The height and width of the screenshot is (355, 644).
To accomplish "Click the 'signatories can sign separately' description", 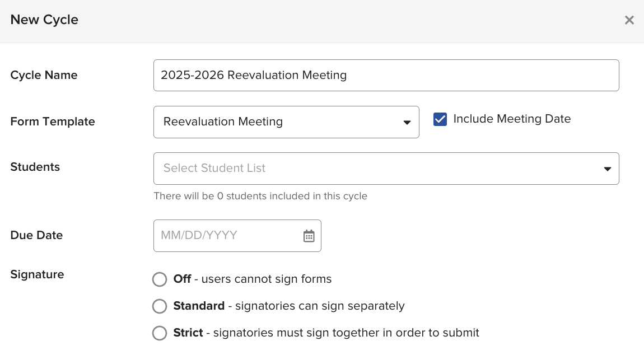I will [320, 306].
